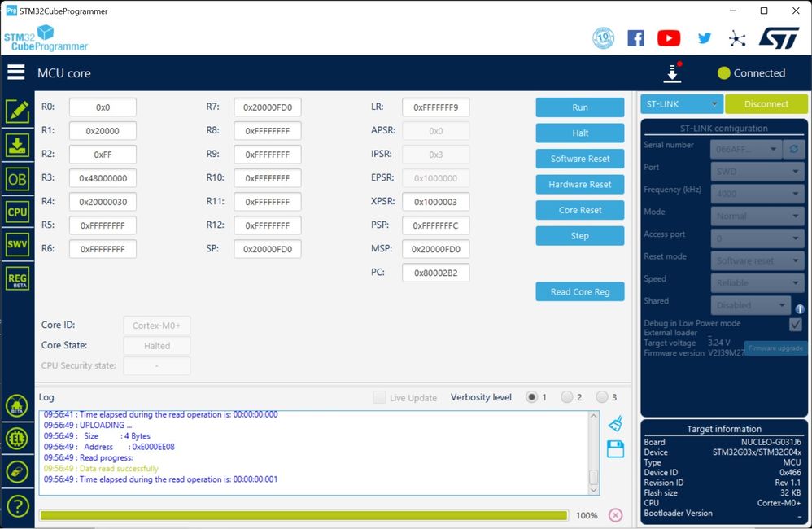Click the progress bar at 100%
812x529 pixels.
[303, 515]
